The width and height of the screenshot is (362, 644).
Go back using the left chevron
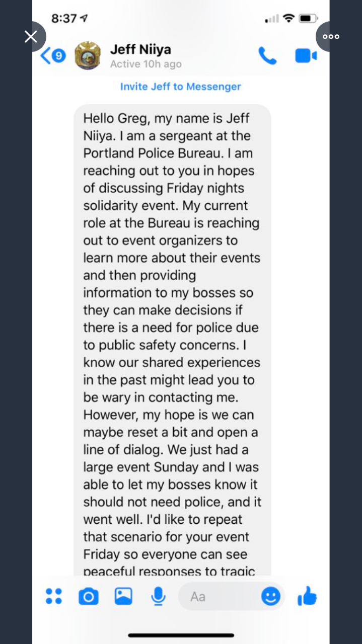click(x=46, y=56)
